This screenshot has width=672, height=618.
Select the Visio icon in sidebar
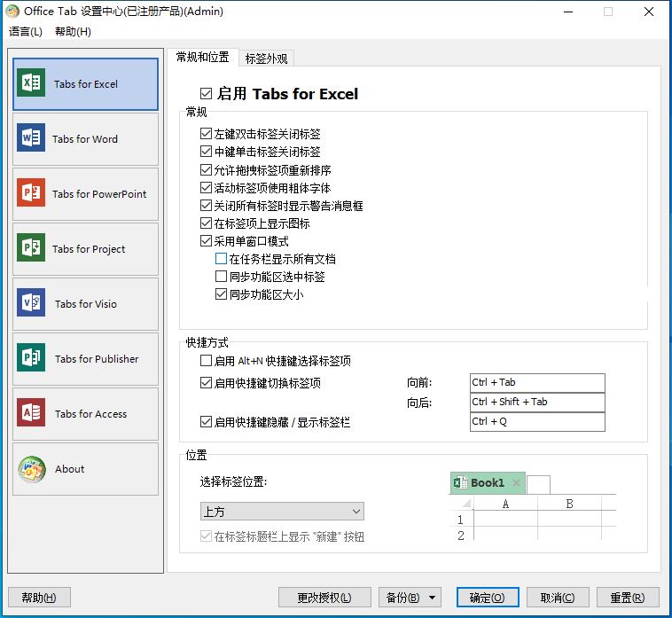(31, 302)
